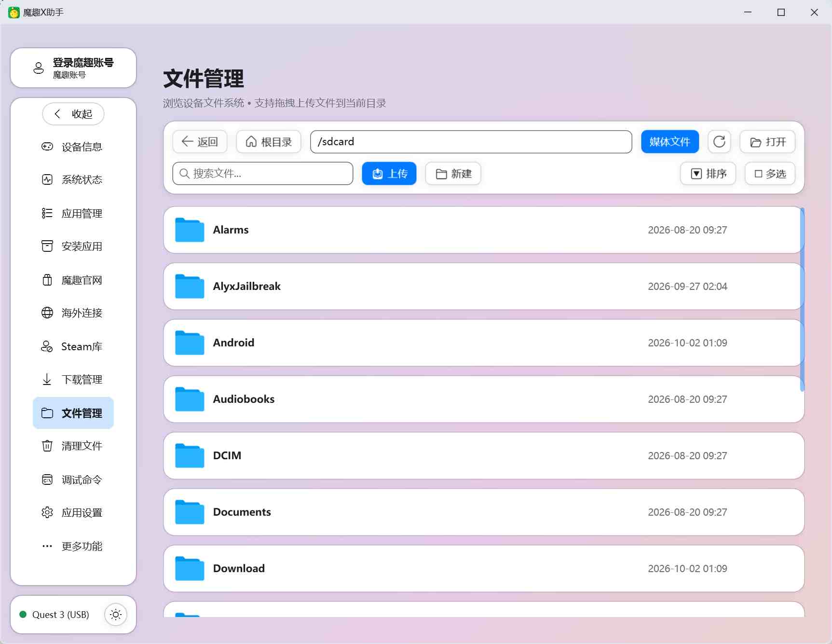Click the 应用设置 gear icon
The image size is (832, 644).
point(47,512)
